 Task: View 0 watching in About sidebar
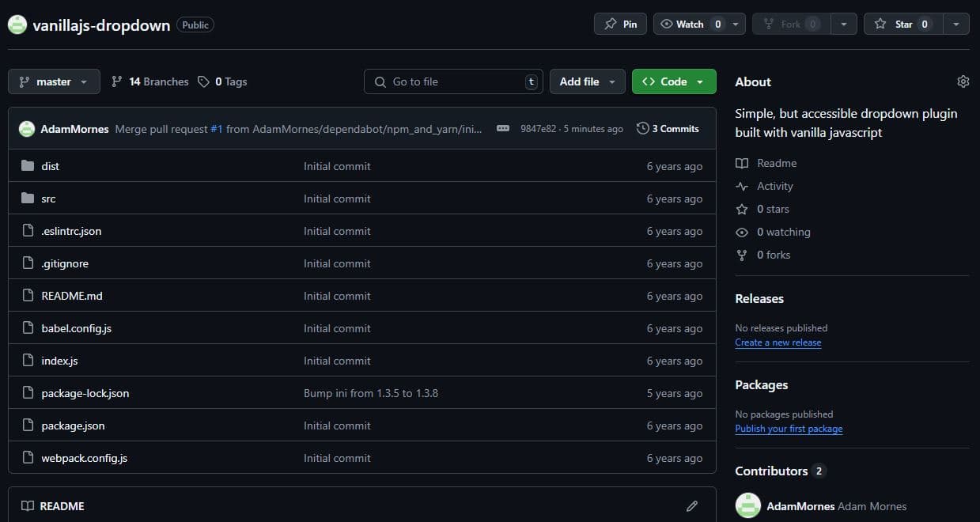click(x=773, y=232)
